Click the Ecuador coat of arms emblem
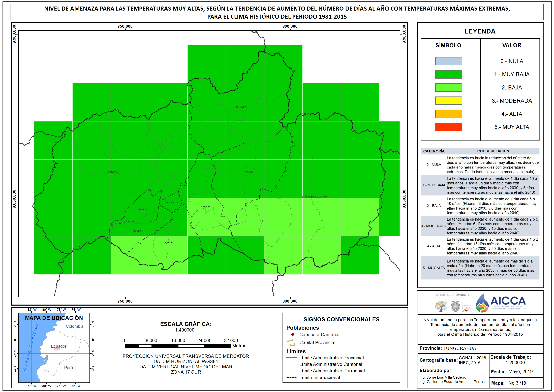 click(455, 306)
